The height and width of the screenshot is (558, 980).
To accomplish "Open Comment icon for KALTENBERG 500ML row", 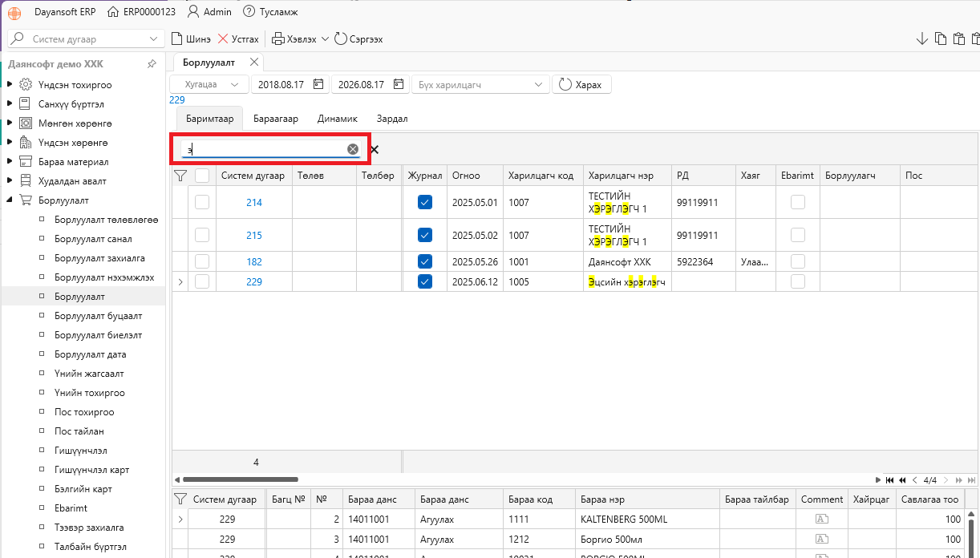I will point(821,519).
